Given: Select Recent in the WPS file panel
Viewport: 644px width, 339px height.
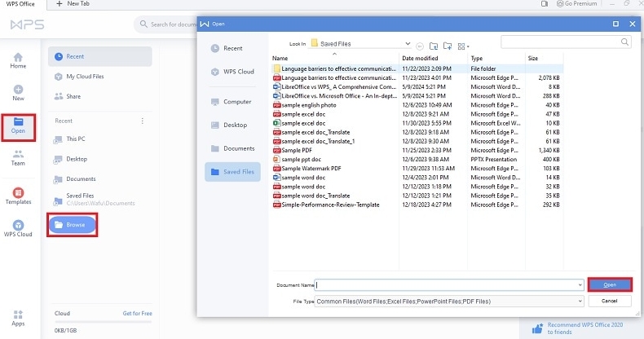Looking at the screenshot, I should [x=99, y=57].
